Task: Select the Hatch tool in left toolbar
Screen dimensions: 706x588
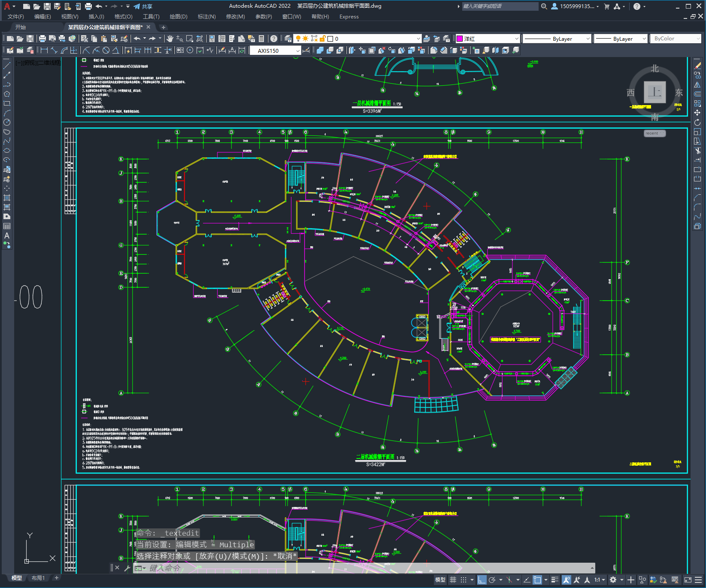Action: pos(7,198)
